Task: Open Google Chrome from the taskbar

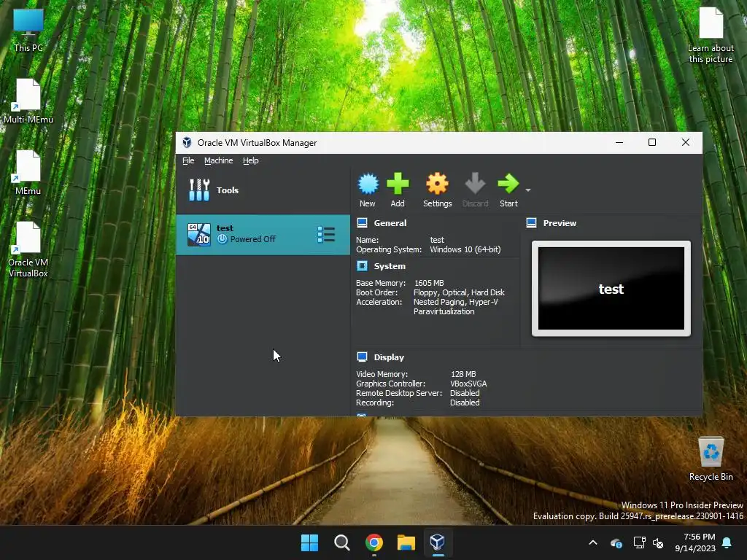Action: [x=374, y=542]
